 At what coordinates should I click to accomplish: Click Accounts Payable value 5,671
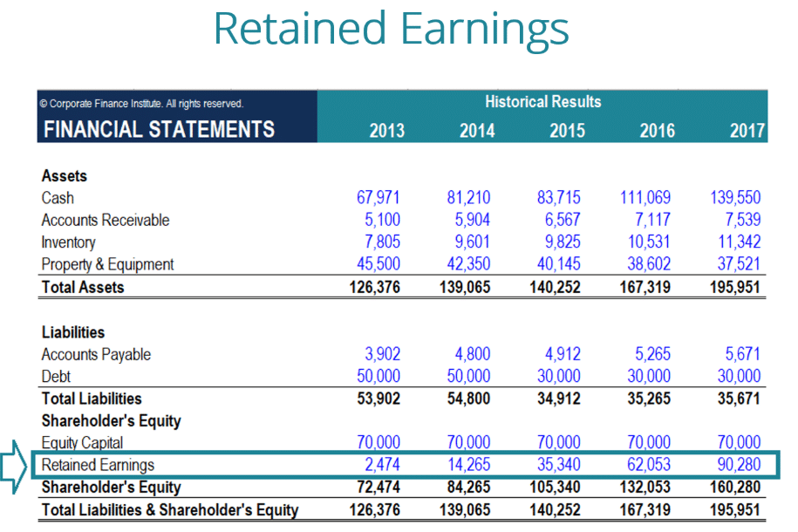(743, 354)
